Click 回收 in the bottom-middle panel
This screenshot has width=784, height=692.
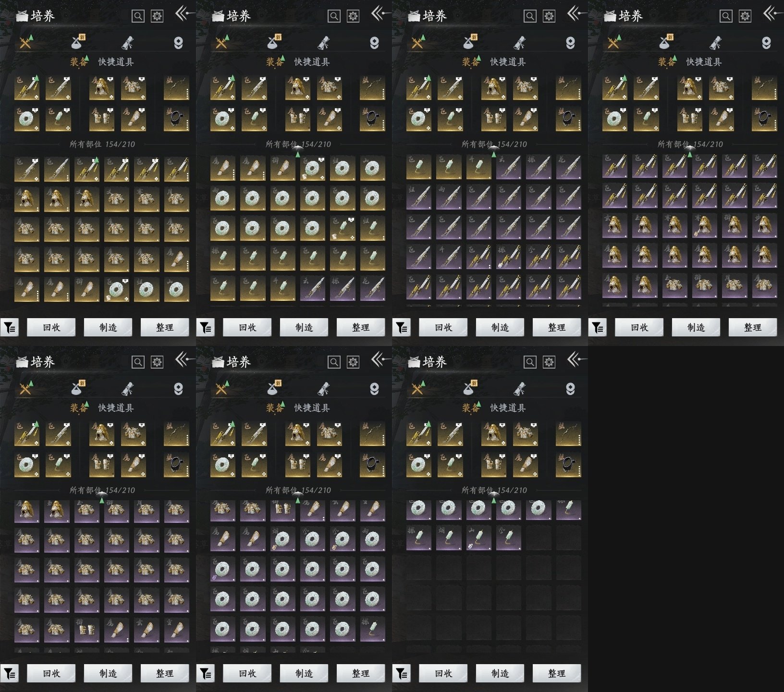click(247, 673)
